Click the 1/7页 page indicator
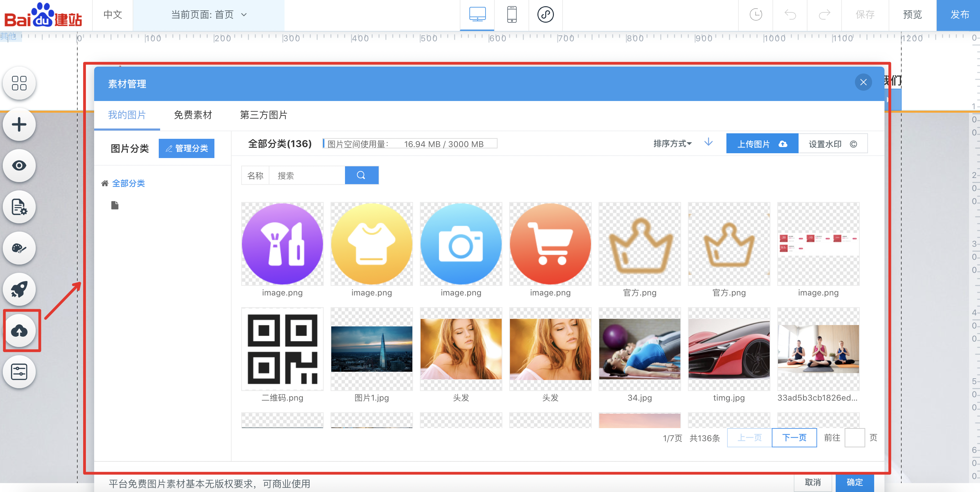Image resolution: width=980 pixels, height=492 pixels. (672, 438)
